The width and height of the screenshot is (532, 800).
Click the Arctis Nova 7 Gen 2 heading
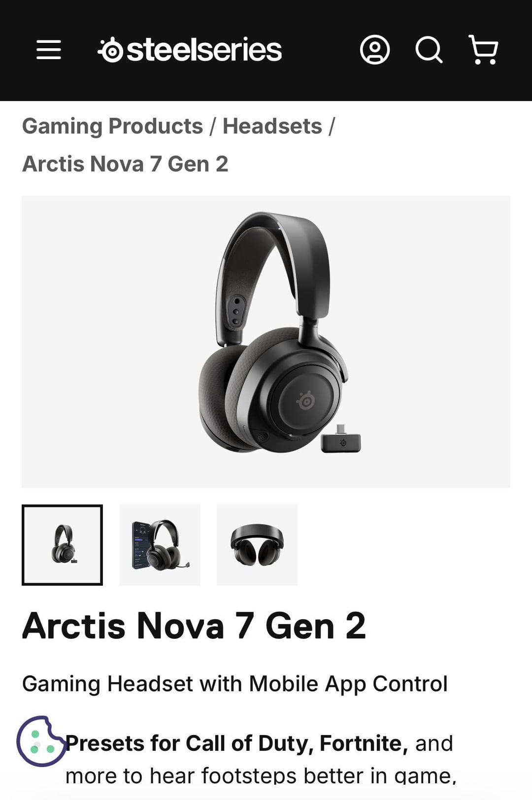(x=194, y=626)
